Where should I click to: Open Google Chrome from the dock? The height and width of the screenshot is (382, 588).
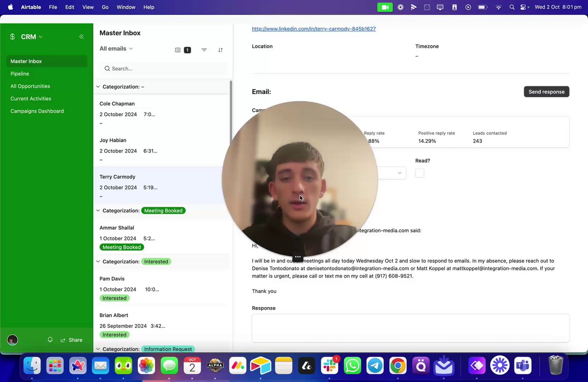398,366
